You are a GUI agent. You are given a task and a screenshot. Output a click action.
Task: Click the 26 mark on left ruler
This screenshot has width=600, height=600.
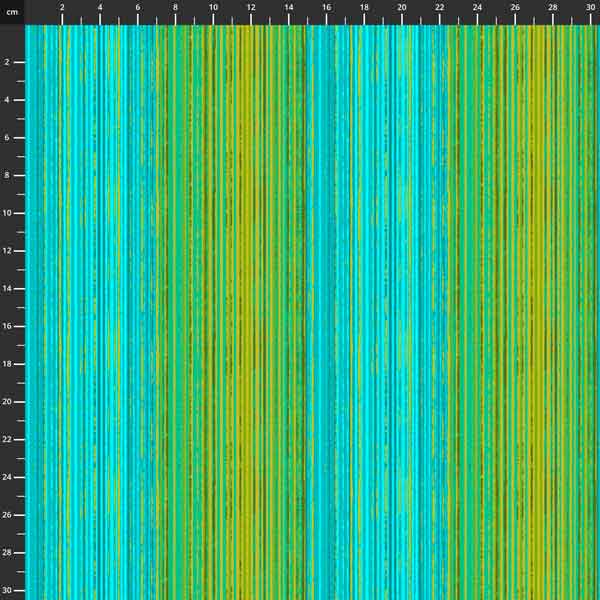point(8,515)
